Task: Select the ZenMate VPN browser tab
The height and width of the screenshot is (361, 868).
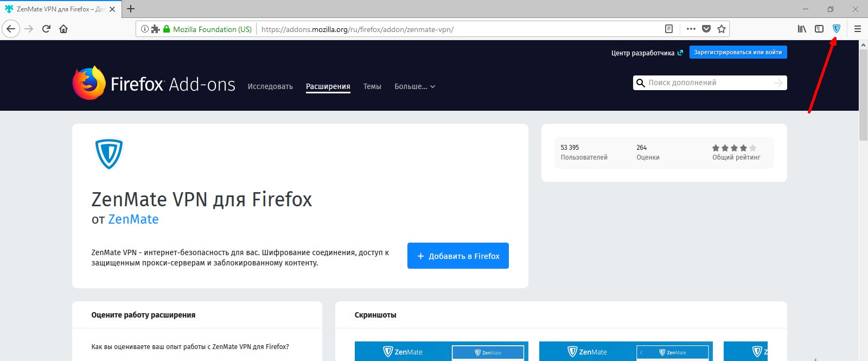Action: coord(61,9)
